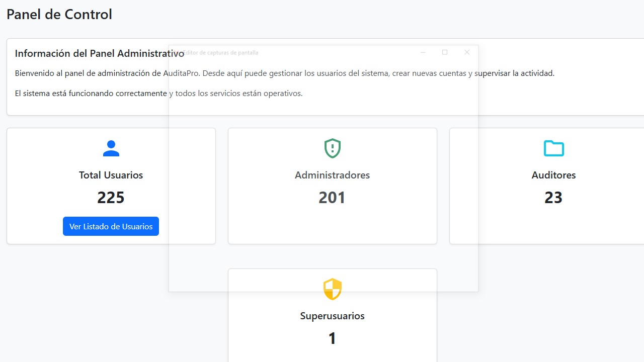This screenshot has width=644, height=362.
Task: Click the Superusuarios count of 1
Action: click(332, 338)
